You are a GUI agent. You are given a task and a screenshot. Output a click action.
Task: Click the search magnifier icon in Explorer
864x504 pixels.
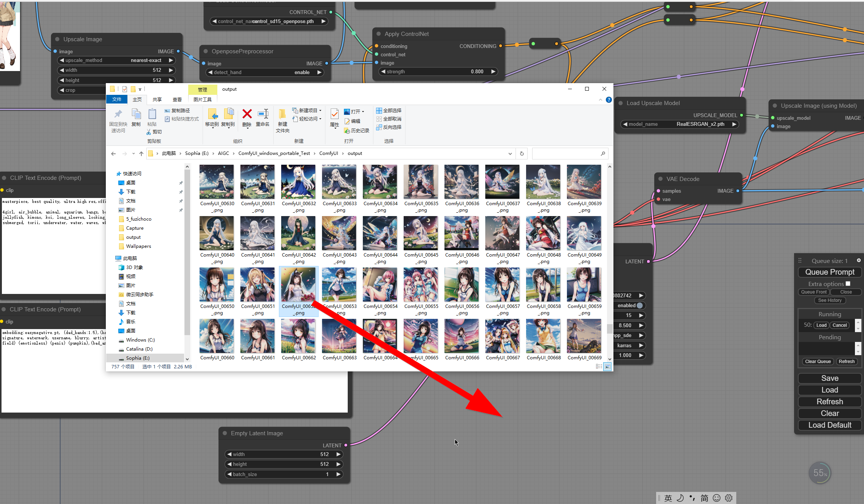pos(603,153)
